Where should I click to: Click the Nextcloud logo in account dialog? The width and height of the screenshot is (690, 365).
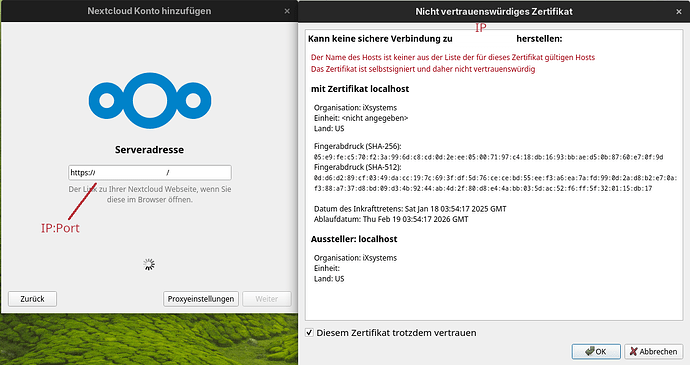coord(150,100)
